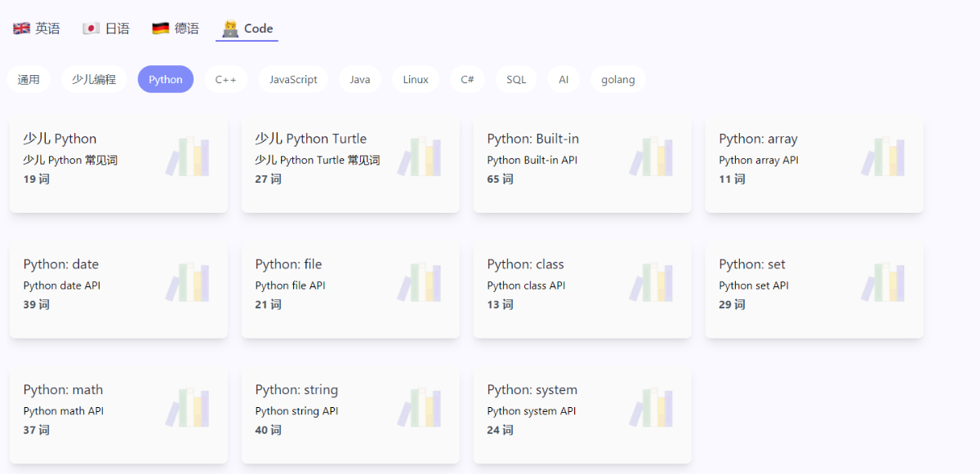Screen dimensions: 980x474
Task: Select the SQL category chip
Action: pos(516,80)
